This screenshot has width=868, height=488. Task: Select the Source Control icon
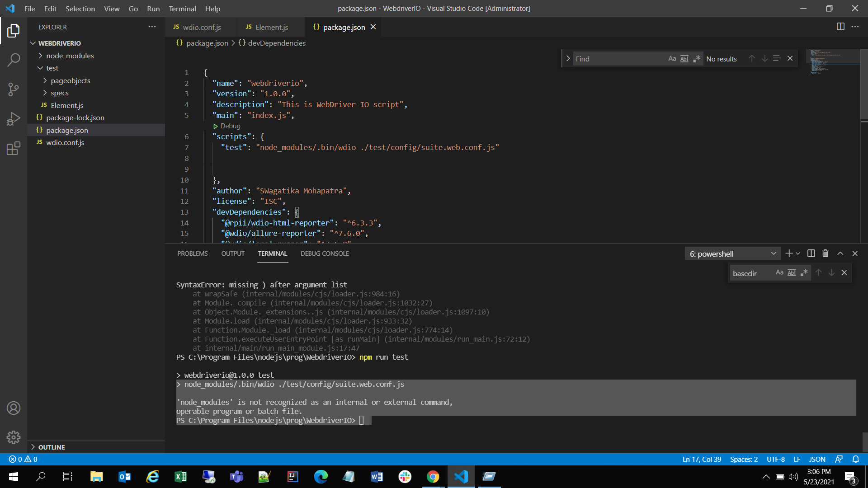point(14,89)
